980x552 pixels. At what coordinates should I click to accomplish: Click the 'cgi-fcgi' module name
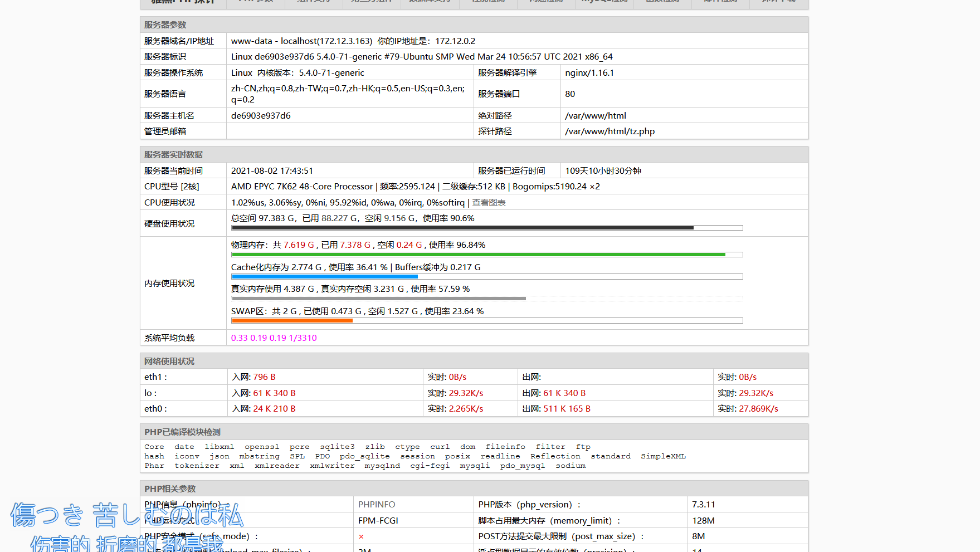pos(430,466)
